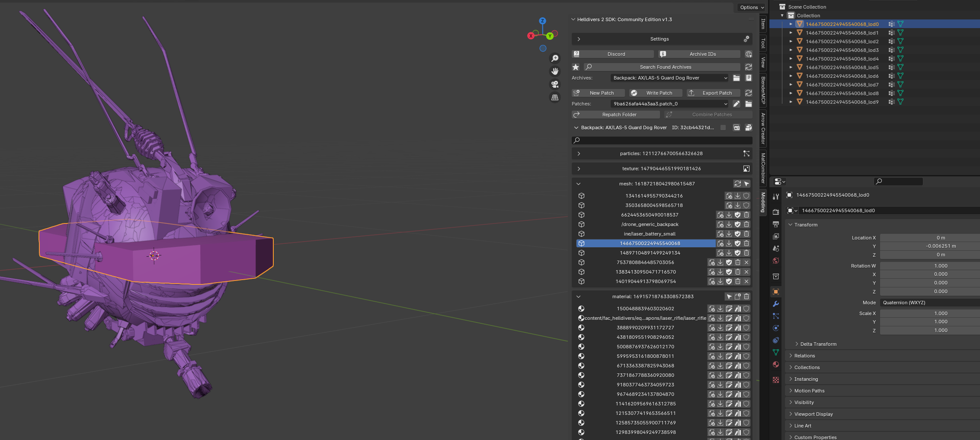
Task: Expand the Settings section
Action: point(579,39)
